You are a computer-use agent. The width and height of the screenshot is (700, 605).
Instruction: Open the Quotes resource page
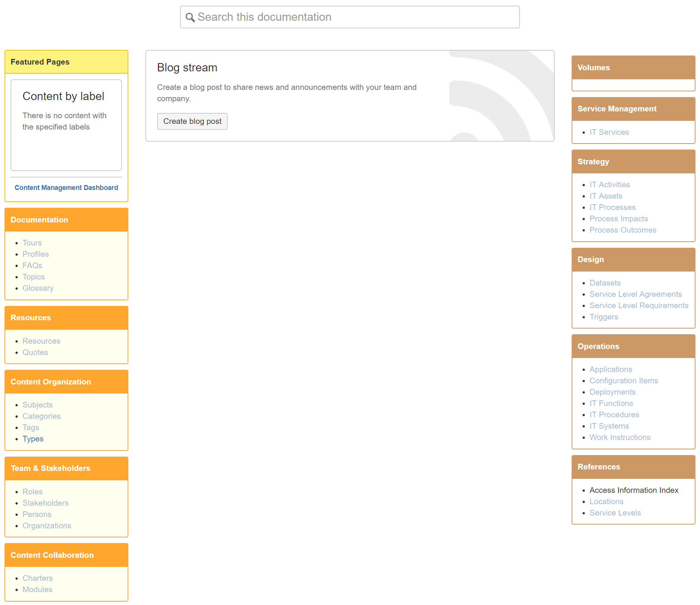(x=35, y=352)
